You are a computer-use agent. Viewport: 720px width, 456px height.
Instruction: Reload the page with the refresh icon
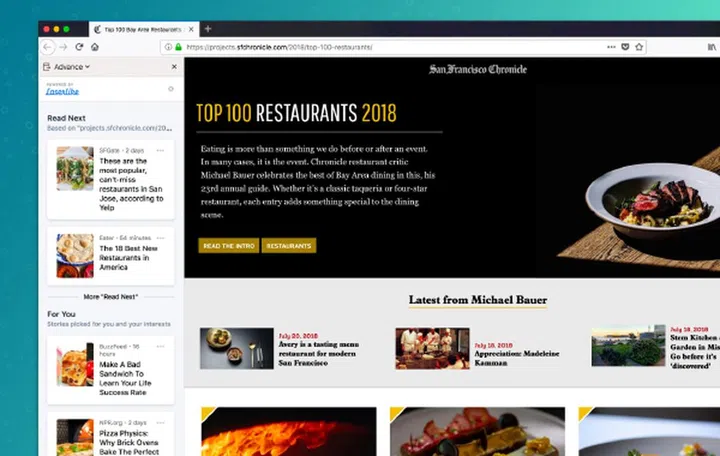tap(79, 47)
